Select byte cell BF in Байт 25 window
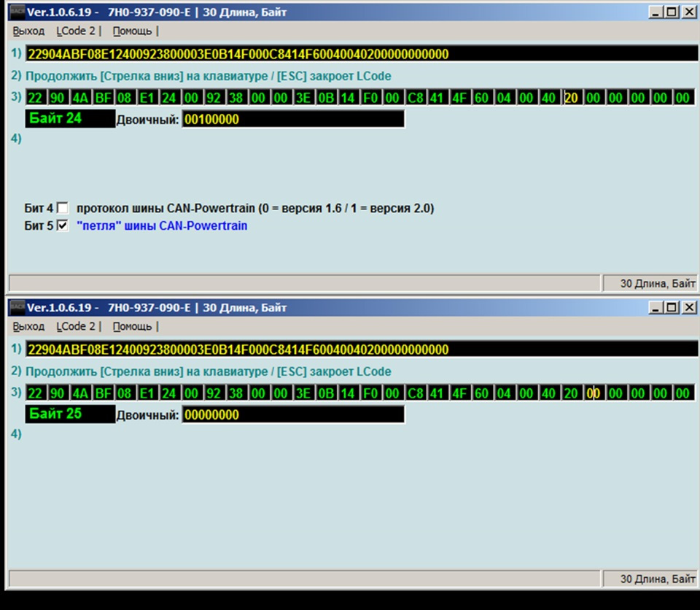This screenshot has height=610, width=700. (103, 393)
